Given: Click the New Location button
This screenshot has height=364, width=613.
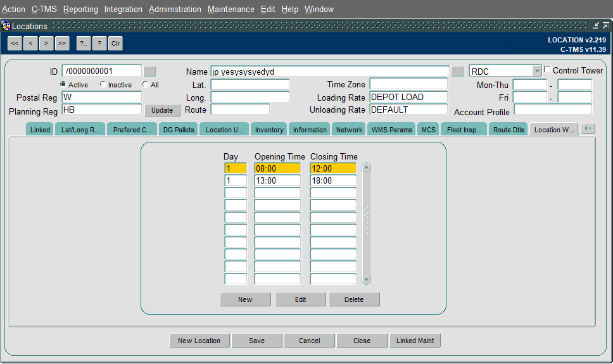Looking at the screenshot, I should tap(199, 341).
